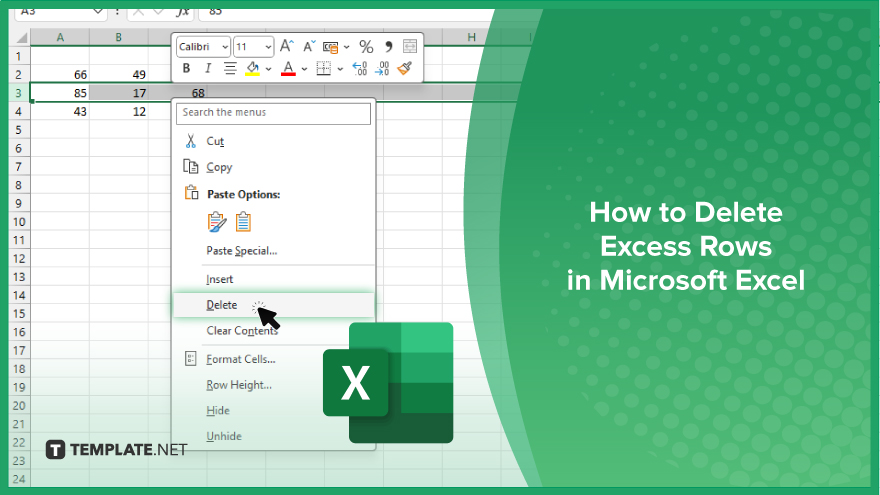This screenshot has height=495, width=880.
Task: Choose Delete from context menu
Action: [273, 305]
